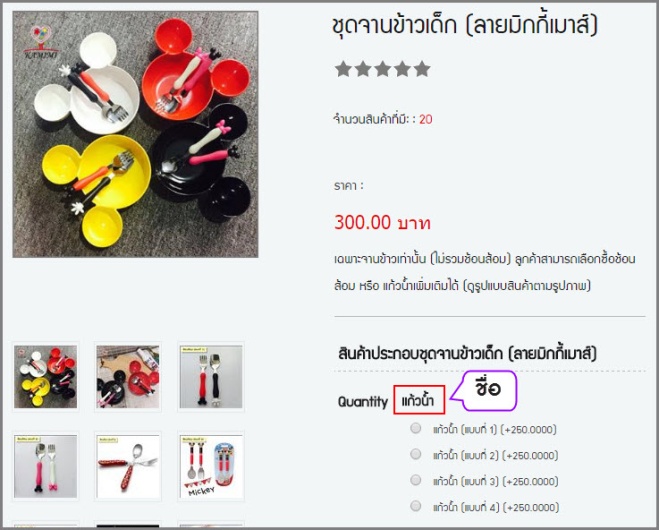Click the third rating star
Image resolution: width=659 pixels, height=530 pixels.
click(382, 69)
